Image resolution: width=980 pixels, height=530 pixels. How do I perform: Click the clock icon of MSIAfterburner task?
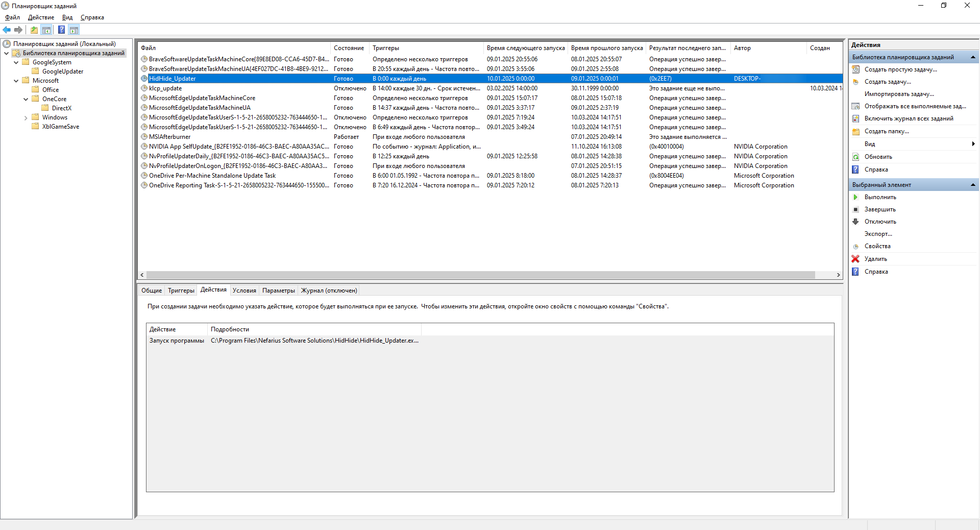[144, 137]
